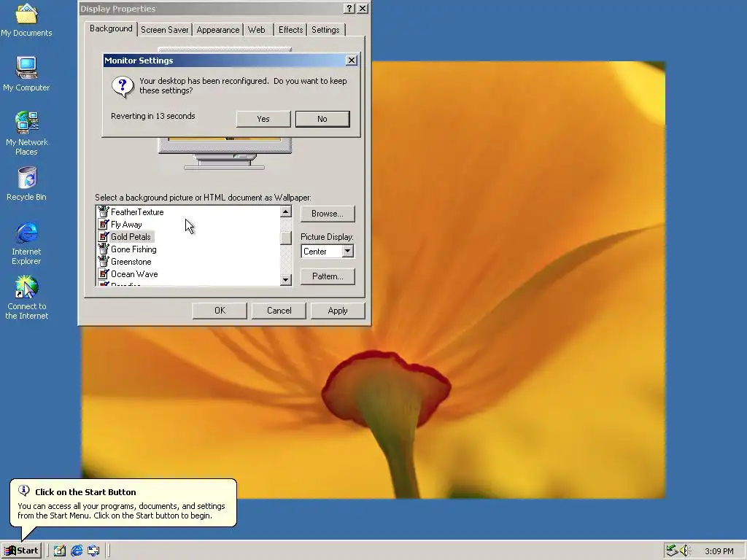
Task: Click the wallpaper list scroll up arrow
Action: point(286,211)
